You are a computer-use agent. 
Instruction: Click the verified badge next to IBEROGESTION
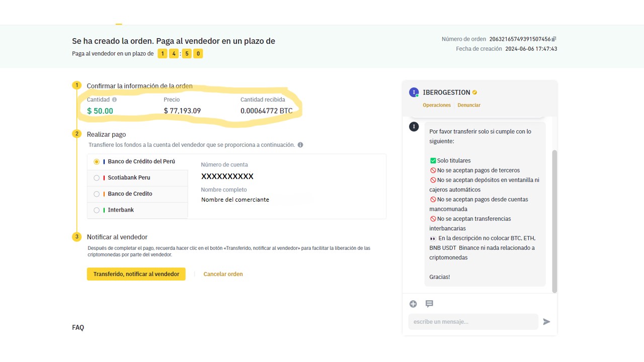[x=474, y=93]
